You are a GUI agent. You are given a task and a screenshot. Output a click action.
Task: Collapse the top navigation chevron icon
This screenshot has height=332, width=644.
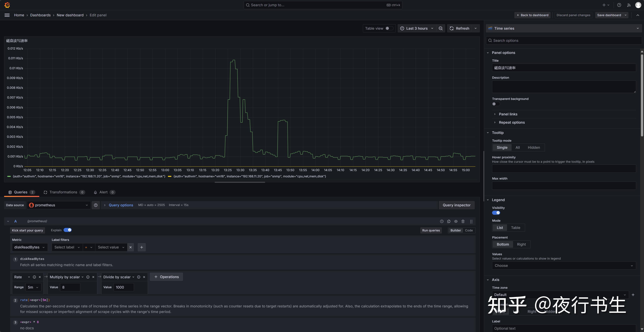pyautogui.click(x=638, y=15)
